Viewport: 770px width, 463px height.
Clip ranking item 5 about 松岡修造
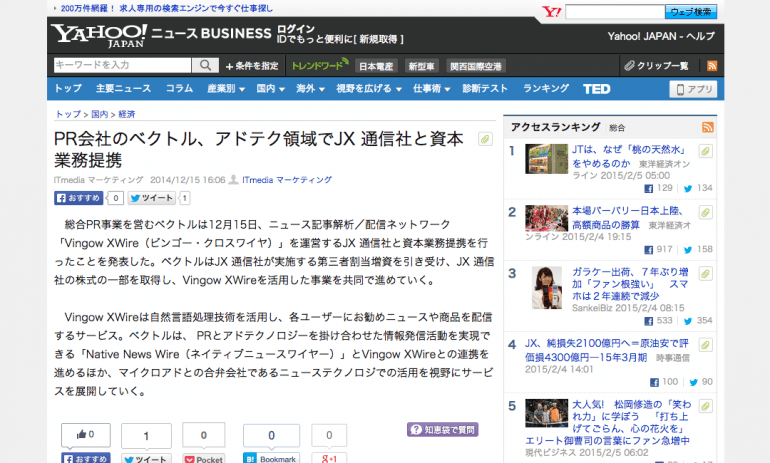[706, 406]
